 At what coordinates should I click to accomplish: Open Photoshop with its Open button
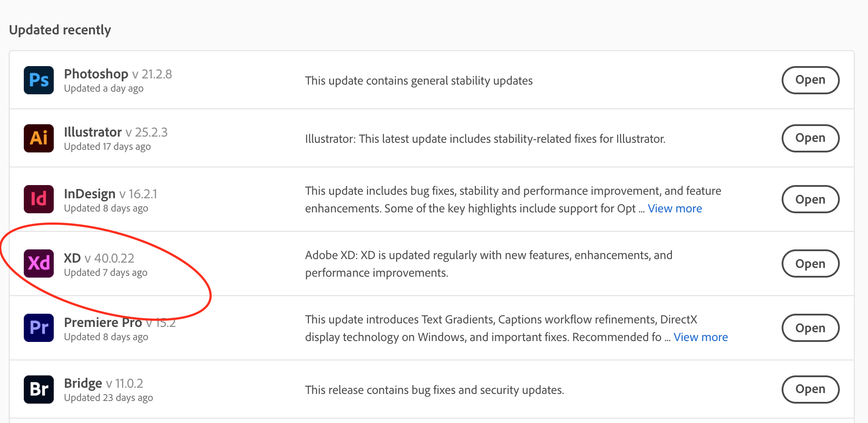[810, 80]
